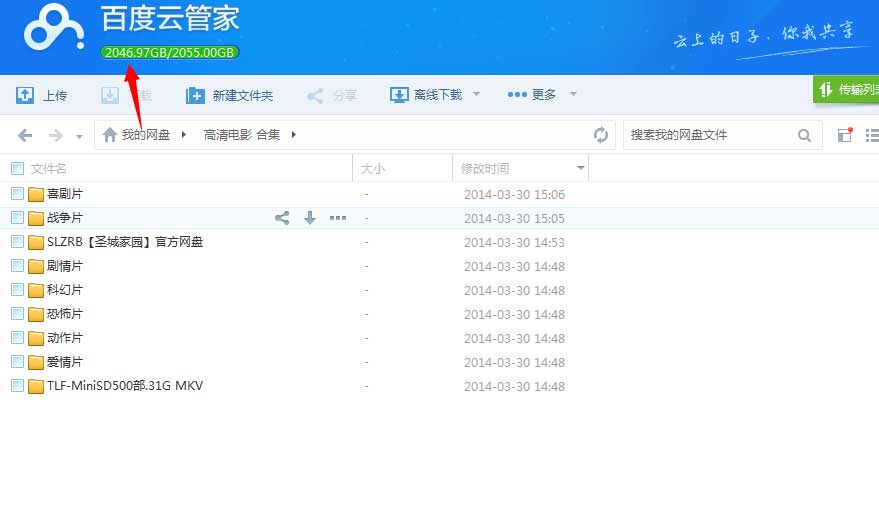Click the 2014-03-30 15:06 timestamp
879x517 pixels.
pos(515,195)
